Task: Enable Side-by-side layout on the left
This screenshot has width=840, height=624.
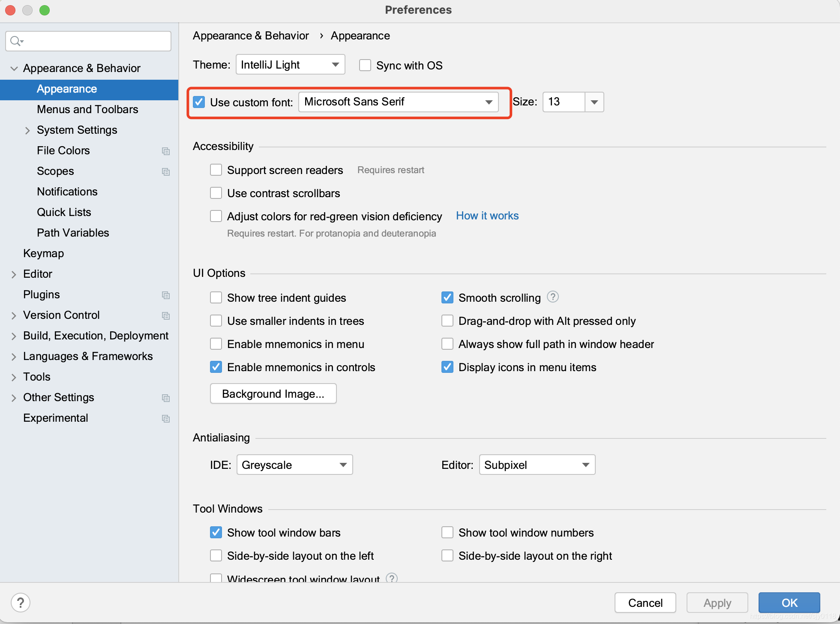Action: tap(216, 555)
